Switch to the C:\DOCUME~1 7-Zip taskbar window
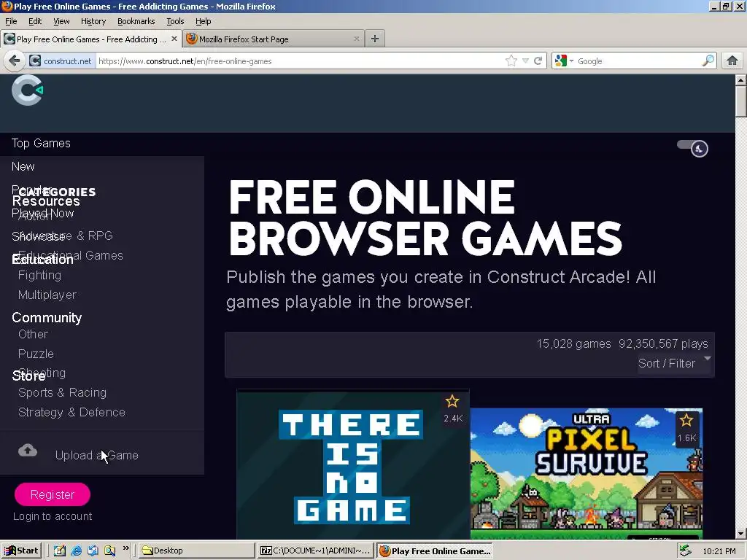The height and width of the screenshot is (560, 747). tap(315, 551)
